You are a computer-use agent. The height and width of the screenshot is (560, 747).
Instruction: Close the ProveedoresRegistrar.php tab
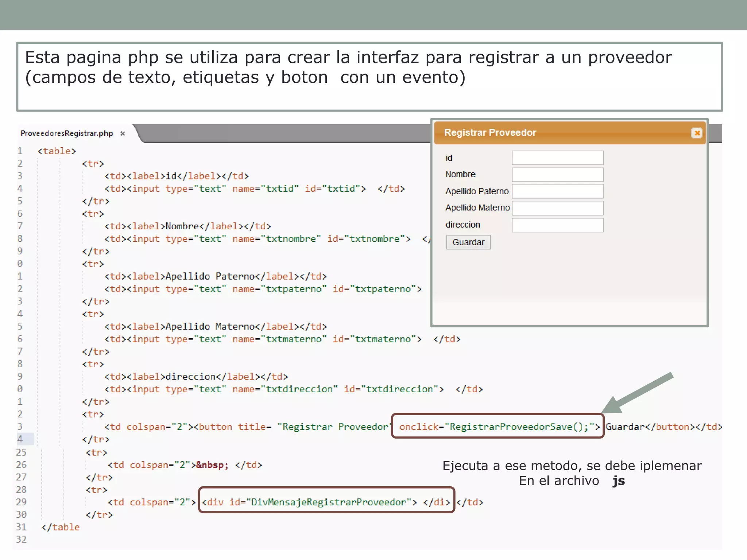[x=123, y=133]
